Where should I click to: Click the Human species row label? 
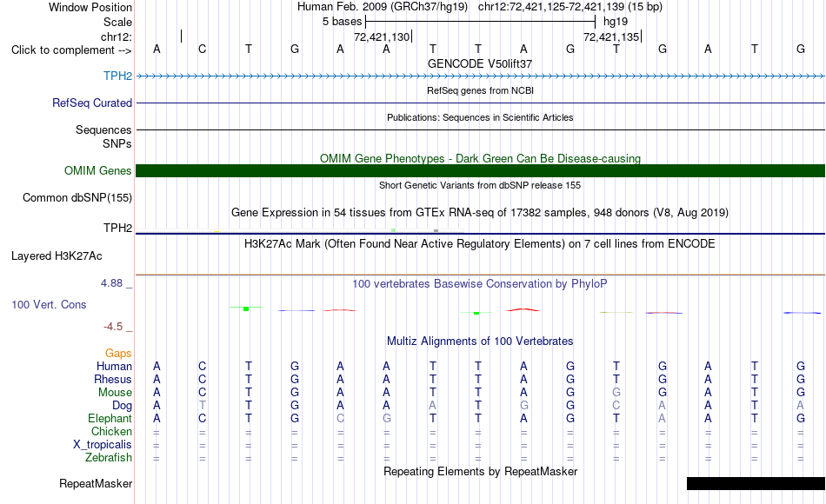point(114,366)
